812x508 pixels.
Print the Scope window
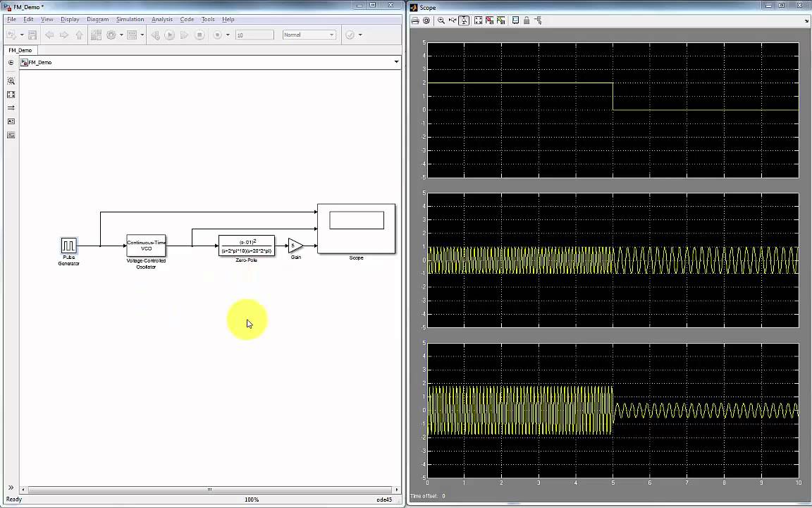point(415,20)
